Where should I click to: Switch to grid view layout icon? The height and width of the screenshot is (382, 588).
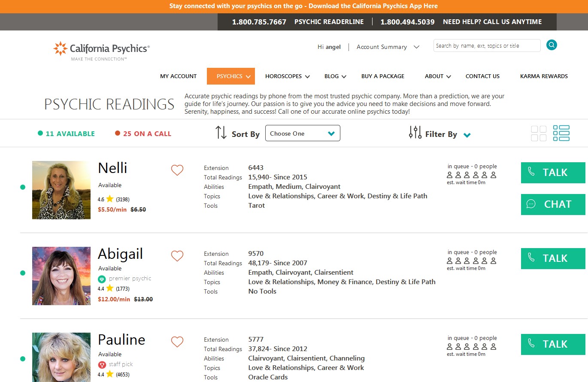539,133
